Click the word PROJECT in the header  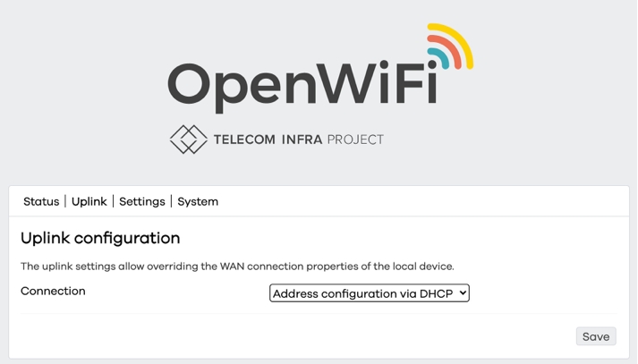355,140
